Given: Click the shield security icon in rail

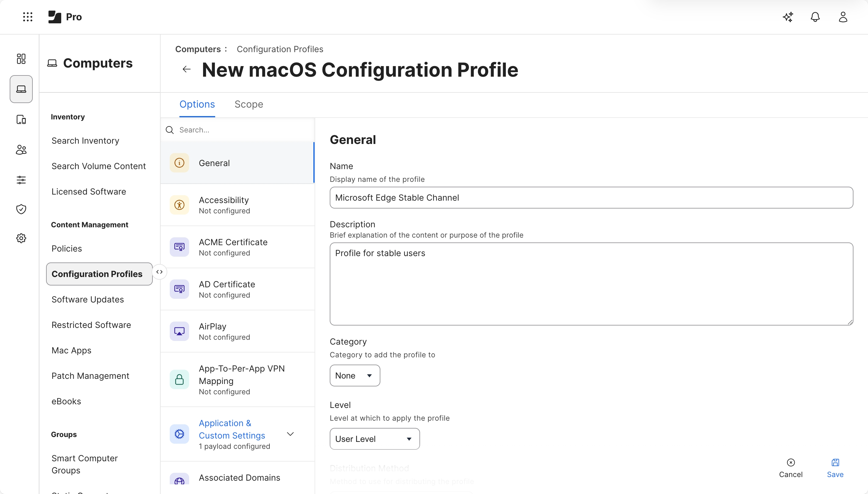Looking at the screenshot, I should coord(21,209).
